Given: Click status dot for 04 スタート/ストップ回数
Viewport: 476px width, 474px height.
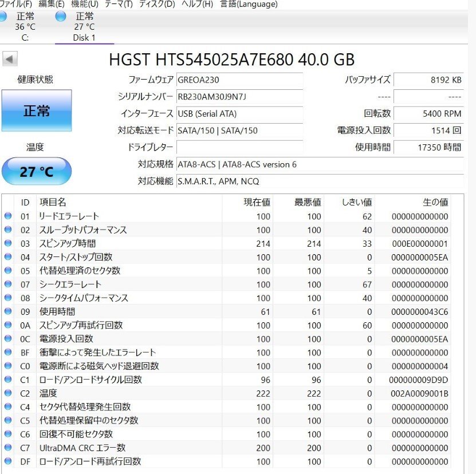Looking at the screenshot, I should pyautogui.click(x=8, y=256).
